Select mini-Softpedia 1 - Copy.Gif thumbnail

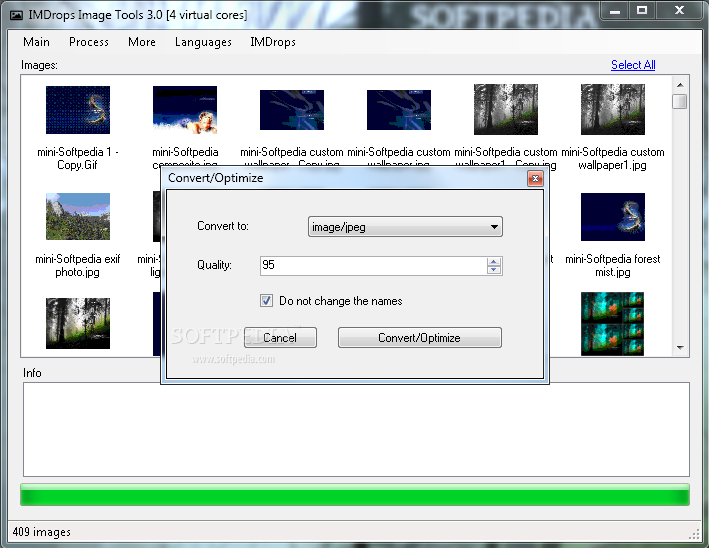coord(78,110)
